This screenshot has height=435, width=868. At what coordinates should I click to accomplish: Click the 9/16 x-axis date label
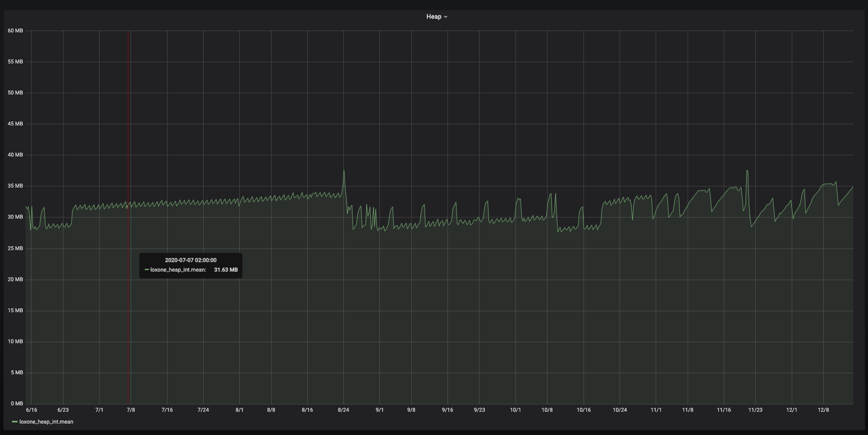coord(447,410)
